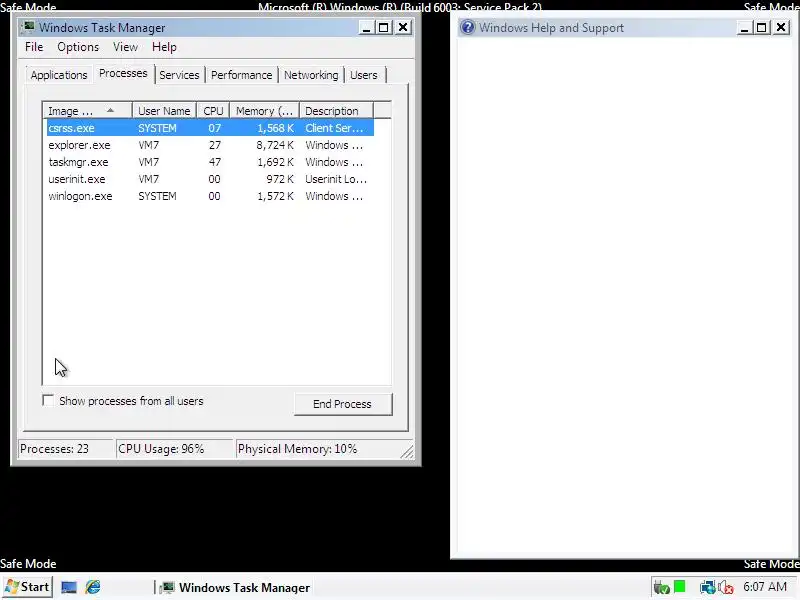This screenshot has height=600, width=800.
Task: Click the Show Desktop quick launch icon
Action: 69,587
